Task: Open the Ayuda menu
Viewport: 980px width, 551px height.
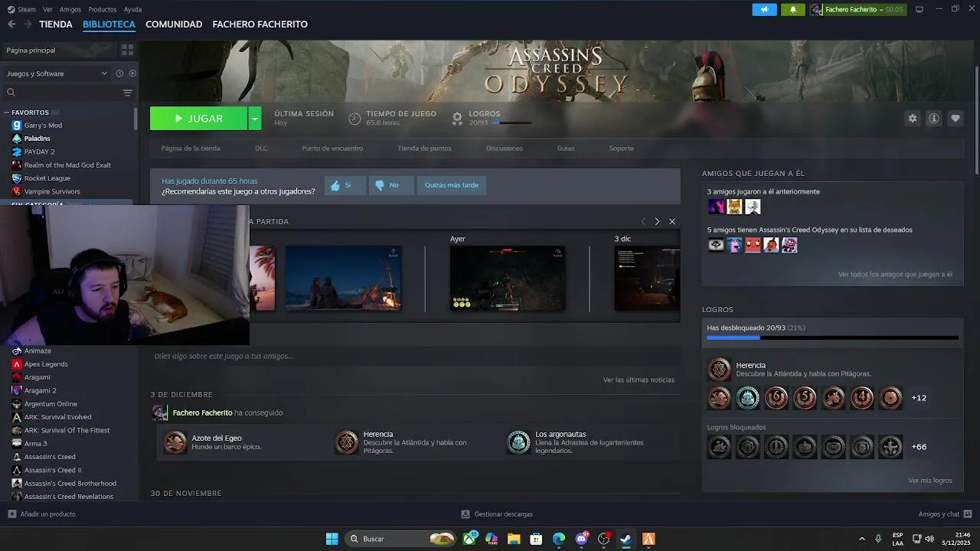Action: (x=132, y=9)
